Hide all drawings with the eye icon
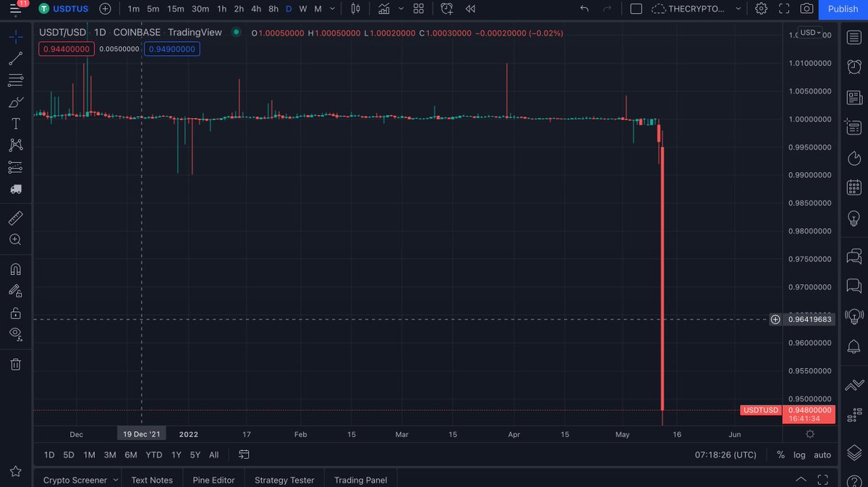868x487 pixels. point(15,334)
